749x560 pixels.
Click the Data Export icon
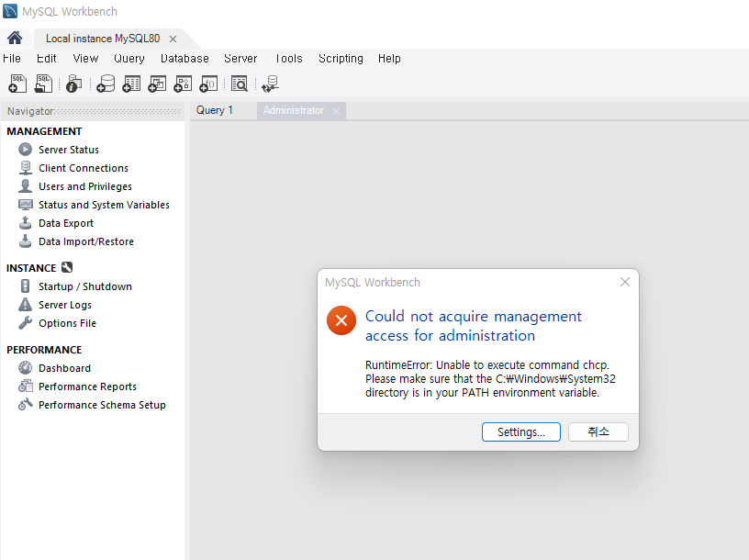point(26,223)
